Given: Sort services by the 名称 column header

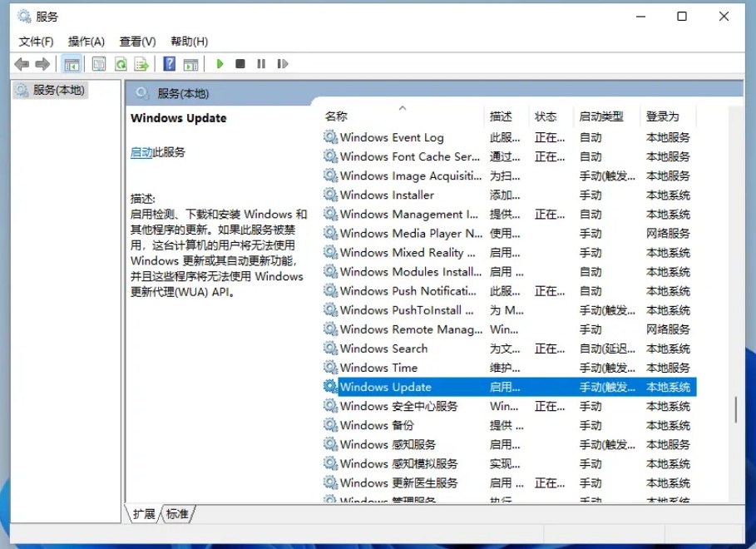Looking at the screenshot, I should [x=403, y=116].
